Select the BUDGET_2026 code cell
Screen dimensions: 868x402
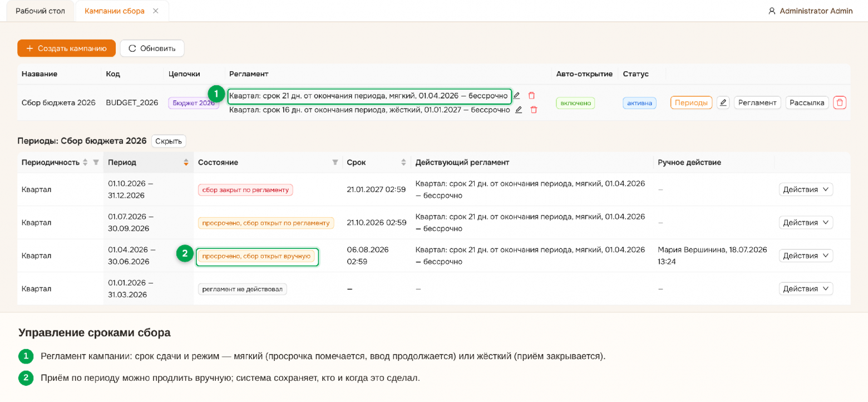tap(132, 103)
